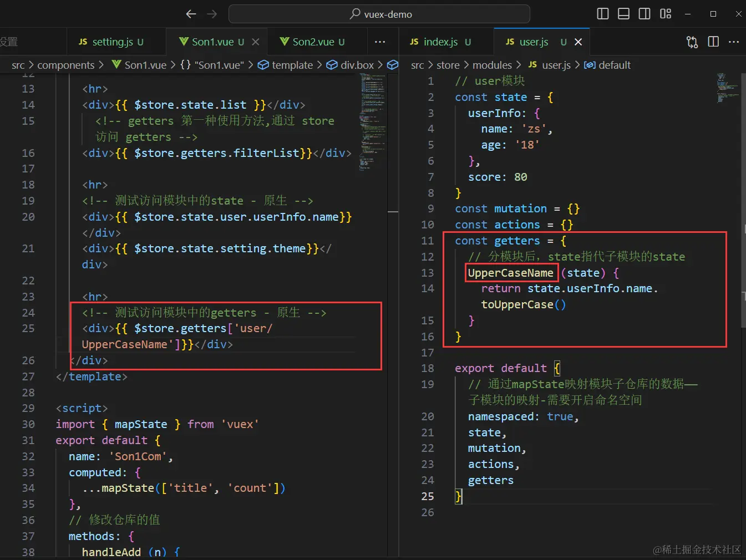The width and height of the screenshot is (746, 560).
Task: Go back using the left arrow
Action: click(x=191, y=14)
